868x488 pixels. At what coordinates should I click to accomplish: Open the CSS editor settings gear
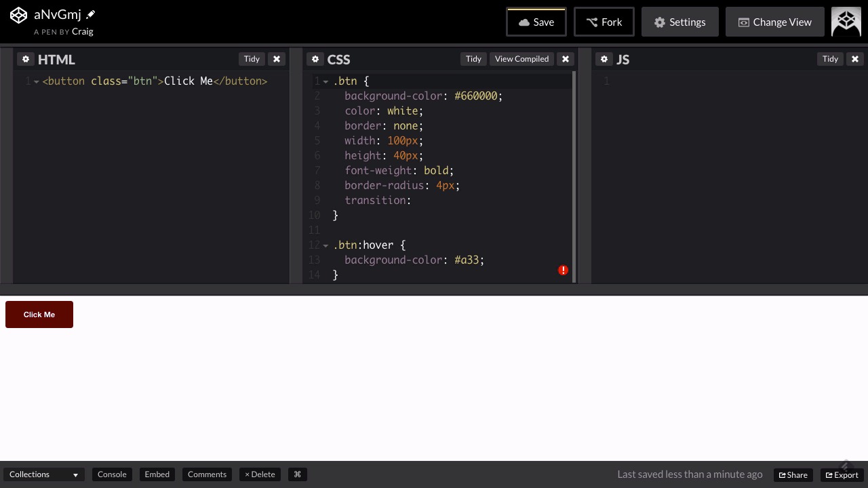pyautogui.click(x=315, y=59)
